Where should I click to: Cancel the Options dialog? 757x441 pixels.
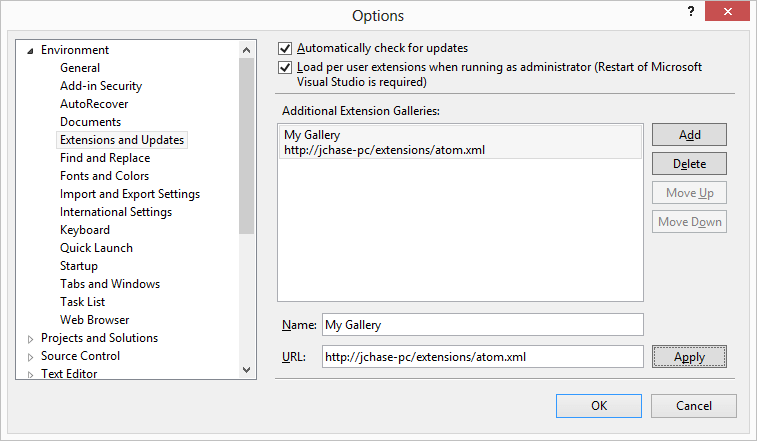(694, 405)
